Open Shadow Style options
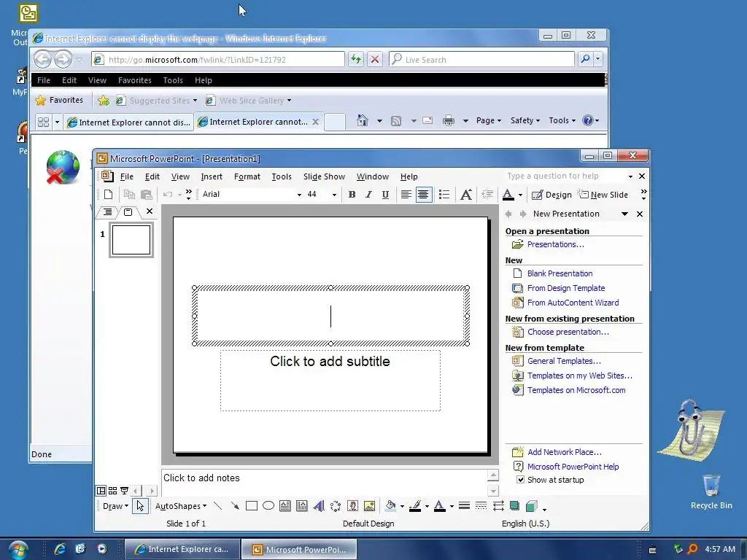The height and width of the screenshot is (560, 747). coord(514,506)
